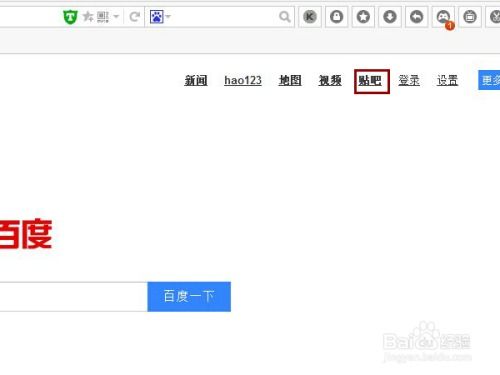Click the magnifier search icon
500x375 pixels.
coord(285,16)
